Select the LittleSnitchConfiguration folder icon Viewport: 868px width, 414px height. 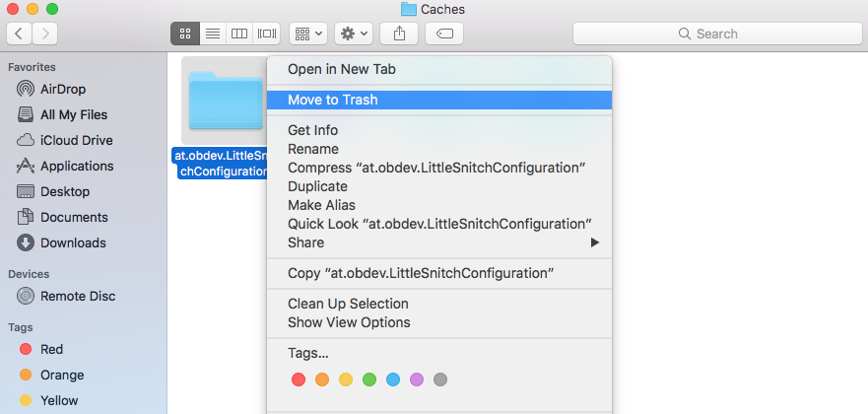(226, 101)
